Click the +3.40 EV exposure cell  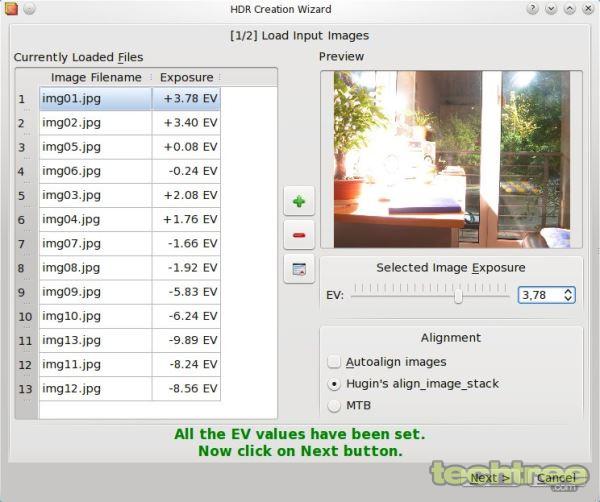click(186, 123)
